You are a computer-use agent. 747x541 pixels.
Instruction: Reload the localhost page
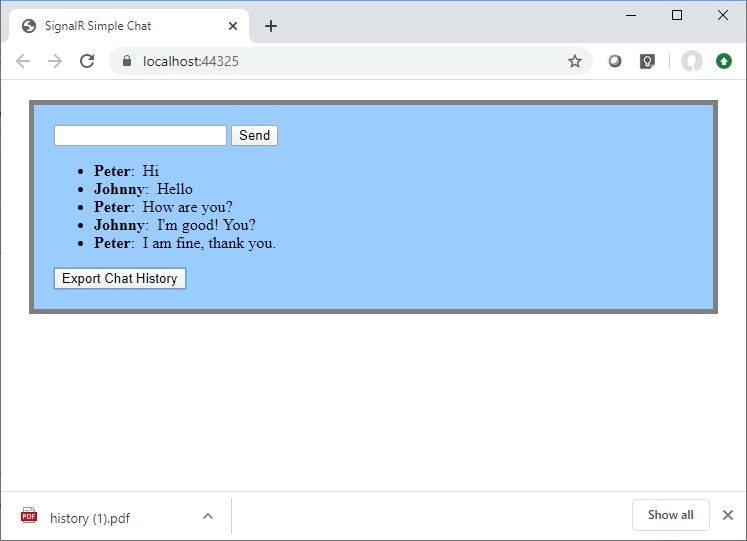point(87,61)
